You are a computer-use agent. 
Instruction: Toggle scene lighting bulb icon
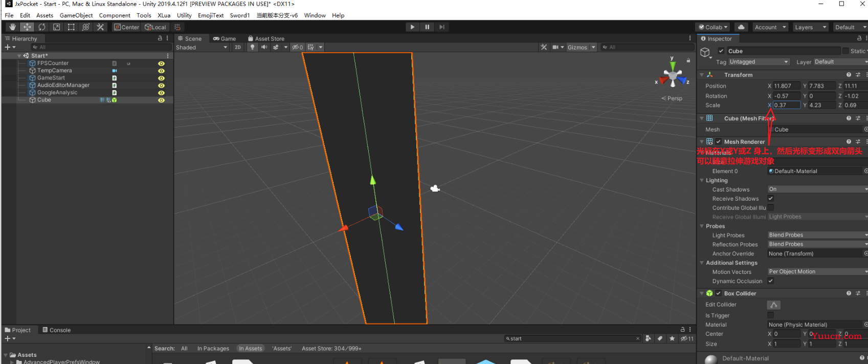pos(252,47)
